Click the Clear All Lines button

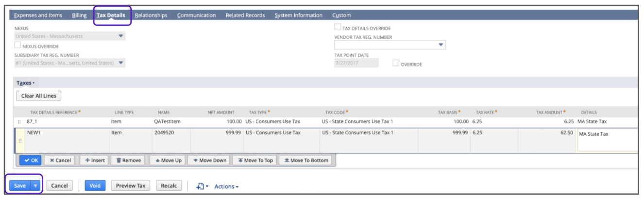coord(39,96)
